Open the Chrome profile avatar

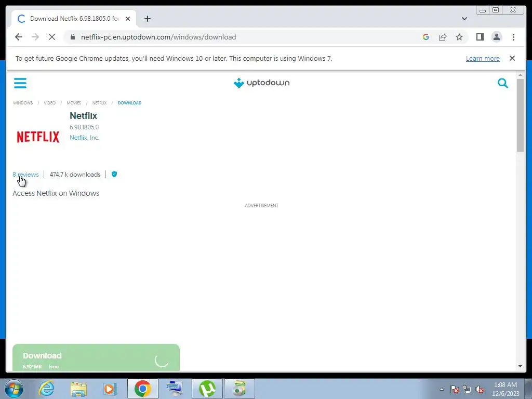496,37
